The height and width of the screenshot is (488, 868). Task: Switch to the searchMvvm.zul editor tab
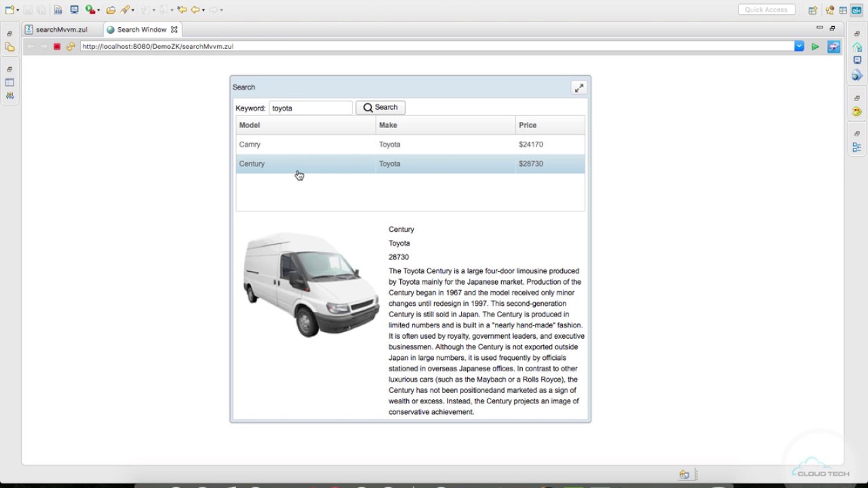(x=61, y=30)
